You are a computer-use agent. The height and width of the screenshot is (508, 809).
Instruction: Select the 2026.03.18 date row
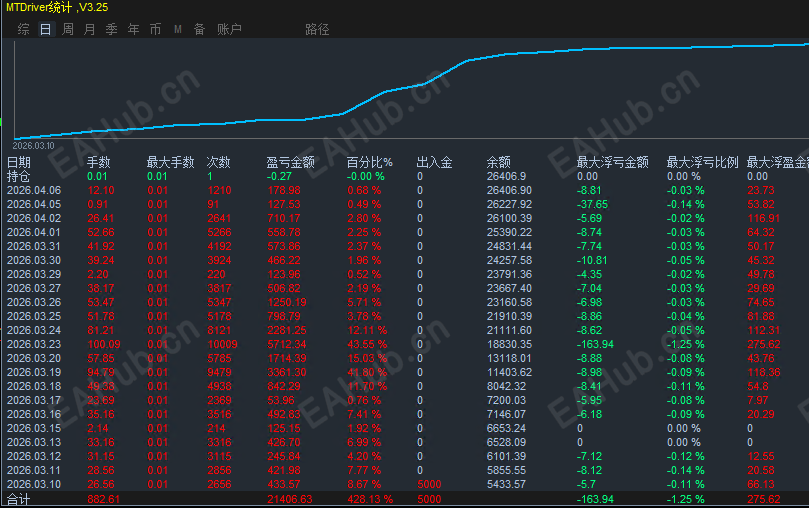[34, 386]
